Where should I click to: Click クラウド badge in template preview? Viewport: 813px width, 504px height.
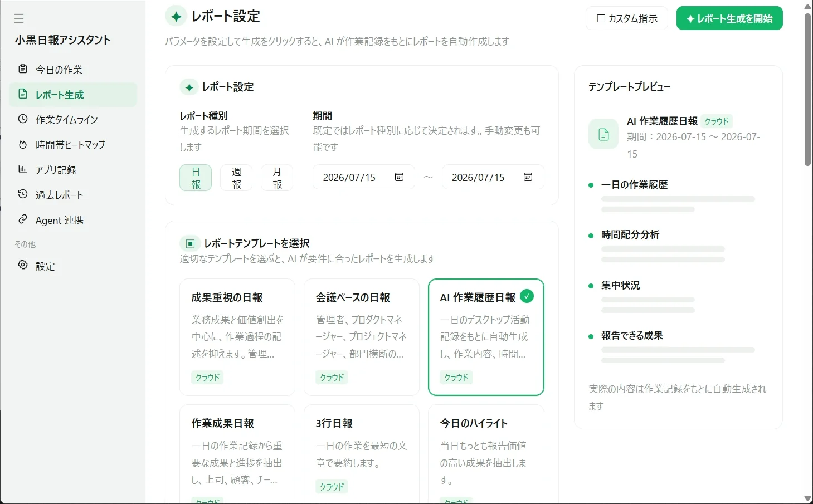[717, 121]
